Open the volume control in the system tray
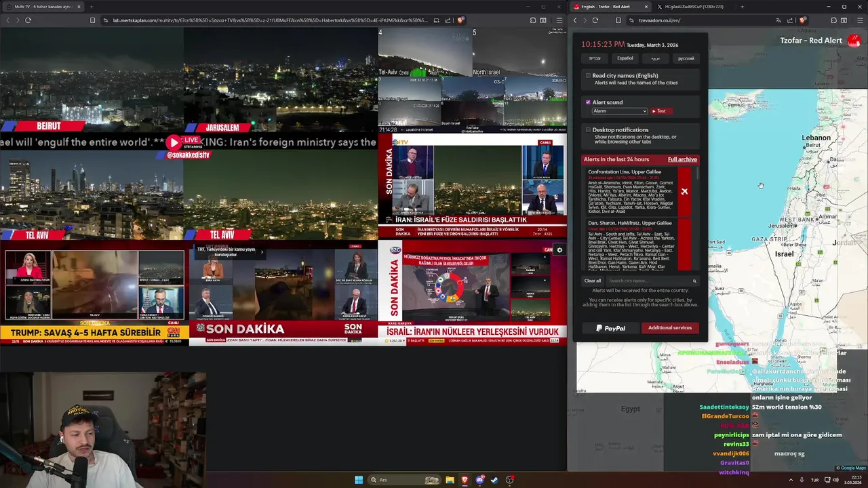This screenshot has width=868, height=488. click(835, 480)
